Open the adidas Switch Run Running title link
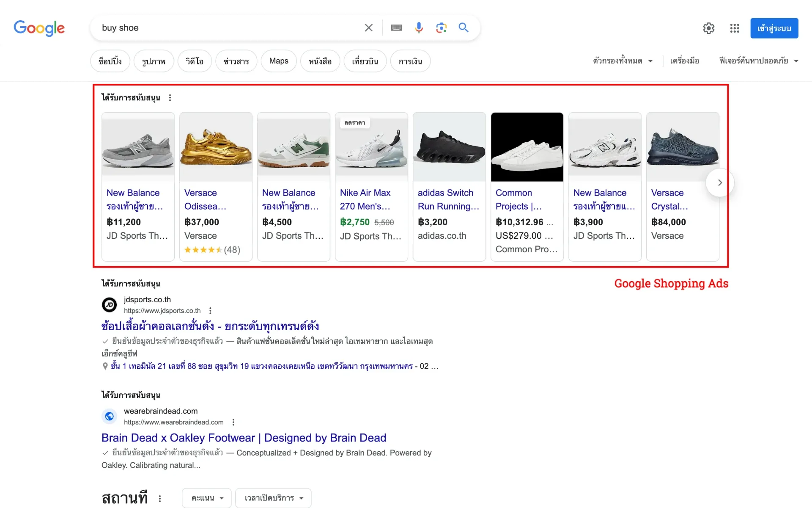 (448, 199)
